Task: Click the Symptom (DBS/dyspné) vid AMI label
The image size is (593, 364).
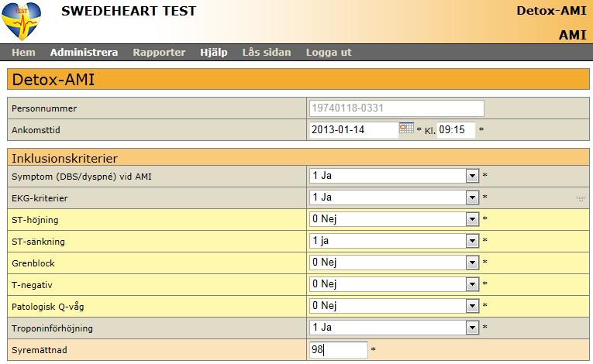Action: 81,177
